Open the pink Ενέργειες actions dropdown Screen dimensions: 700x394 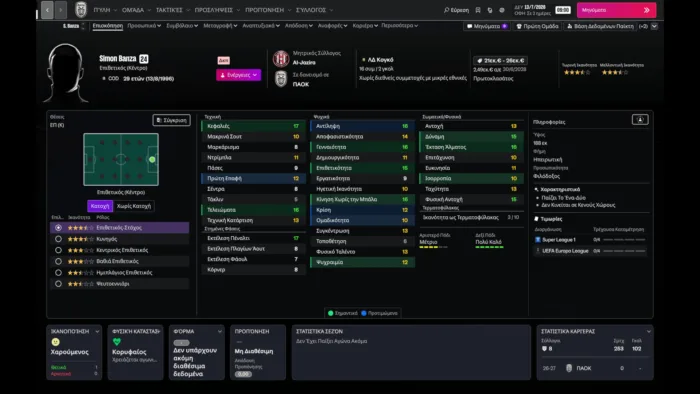pyautogui.click(x=238, y=75)
